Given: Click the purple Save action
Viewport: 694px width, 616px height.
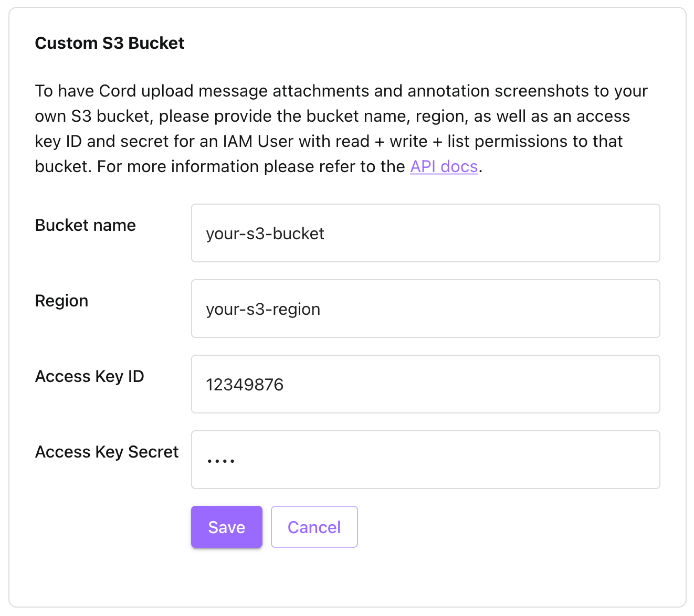Looking at the screenshot, I should point(226,527).
